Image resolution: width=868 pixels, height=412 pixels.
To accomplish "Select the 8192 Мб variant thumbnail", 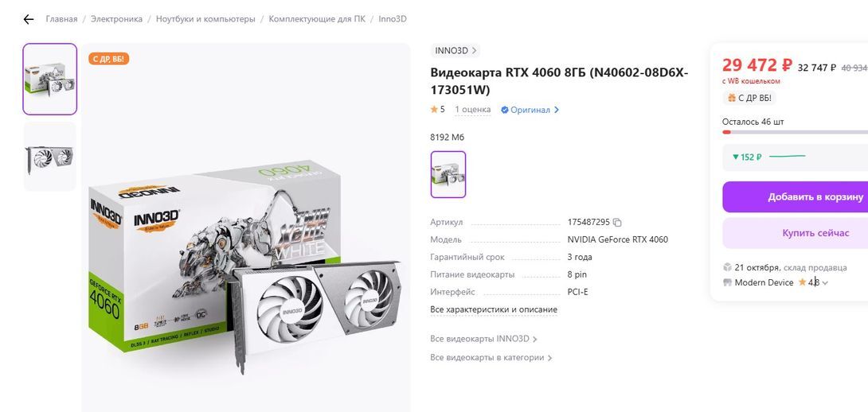I will tap(448, 174).
